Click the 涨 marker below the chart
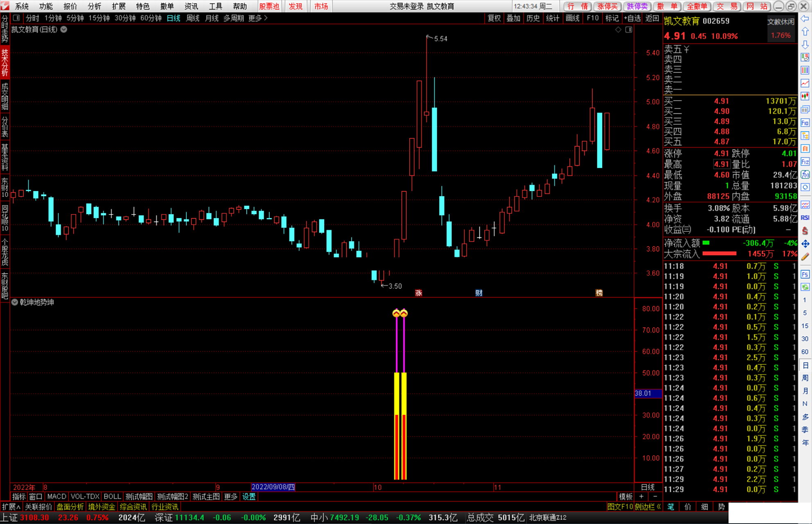The image size is (812, 524). (x=418, y=293)
